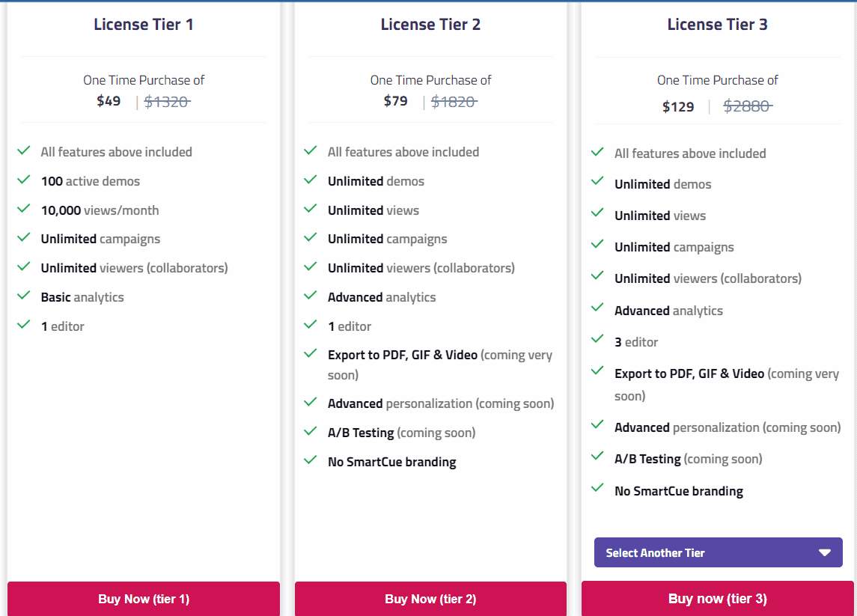Click checkmark next to Tier 2 No SmartCue branding

point(311,461)
